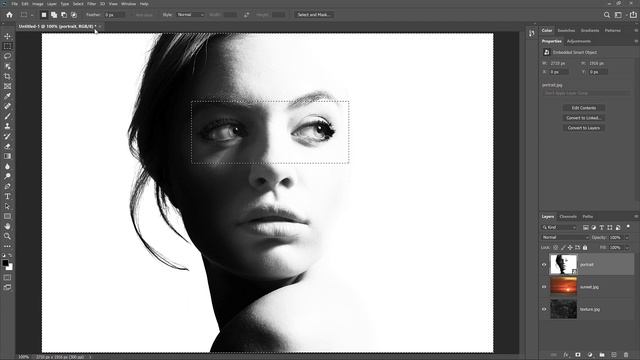Viewport: 640px width, 360px height.
Task: Select the Clone Stamp tool
Action: (x=7, y=126)
